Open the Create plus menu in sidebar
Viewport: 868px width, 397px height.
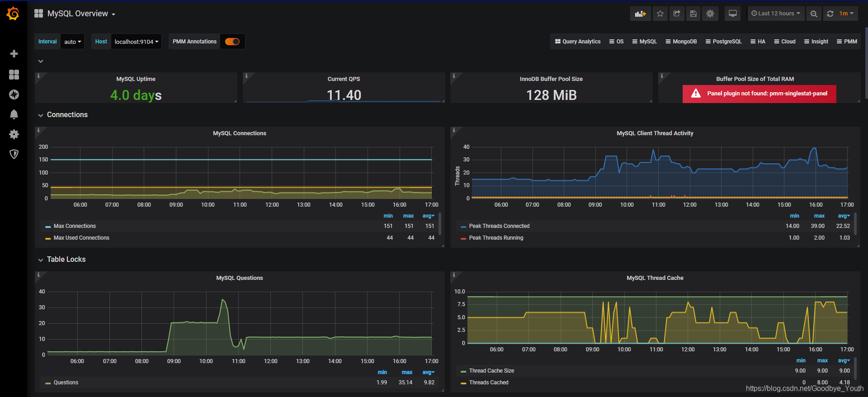click(14, 54)
